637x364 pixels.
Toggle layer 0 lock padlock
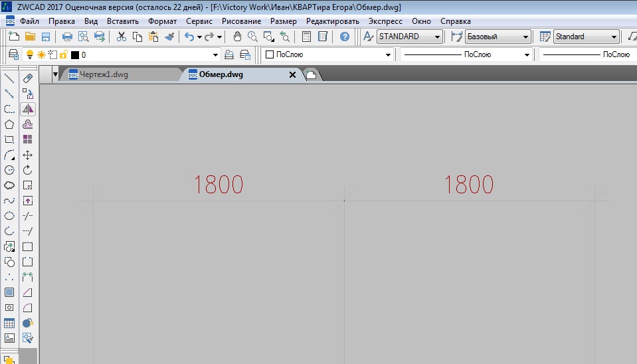(63, 54)
